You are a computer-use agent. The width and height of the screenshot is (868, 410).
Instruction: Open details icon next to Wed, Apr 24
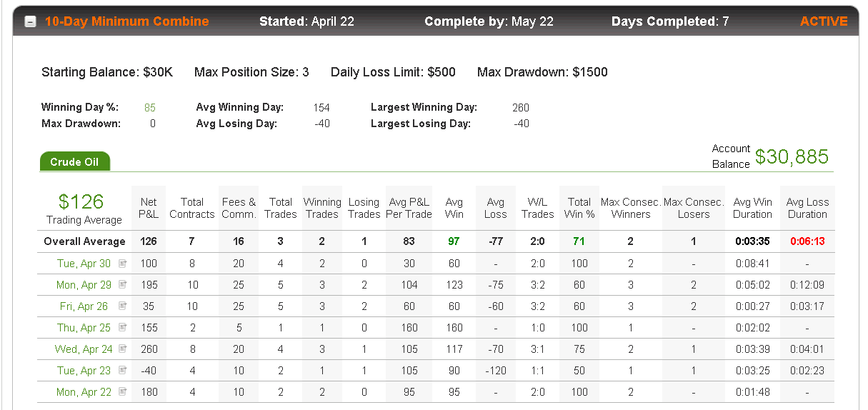(x=123, y=349)
